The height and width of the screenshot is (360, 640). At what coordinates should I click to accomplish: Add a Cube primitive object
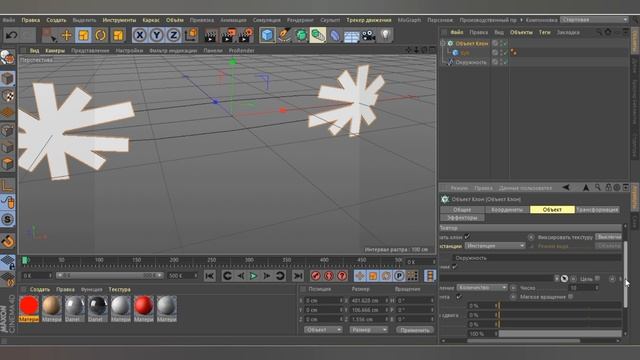click(x=267, y=36)
